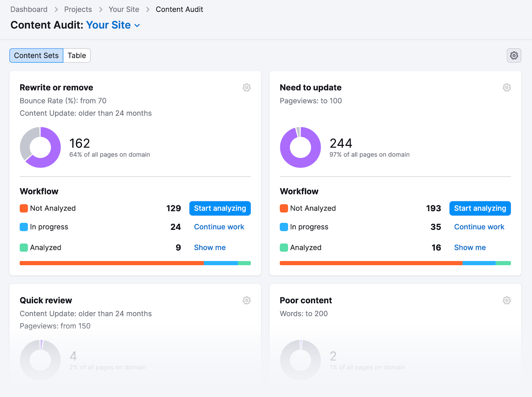The width and height of the screenshot is (532, 397).
Task: Click the green Analyzed legend square
Action: 23,247
